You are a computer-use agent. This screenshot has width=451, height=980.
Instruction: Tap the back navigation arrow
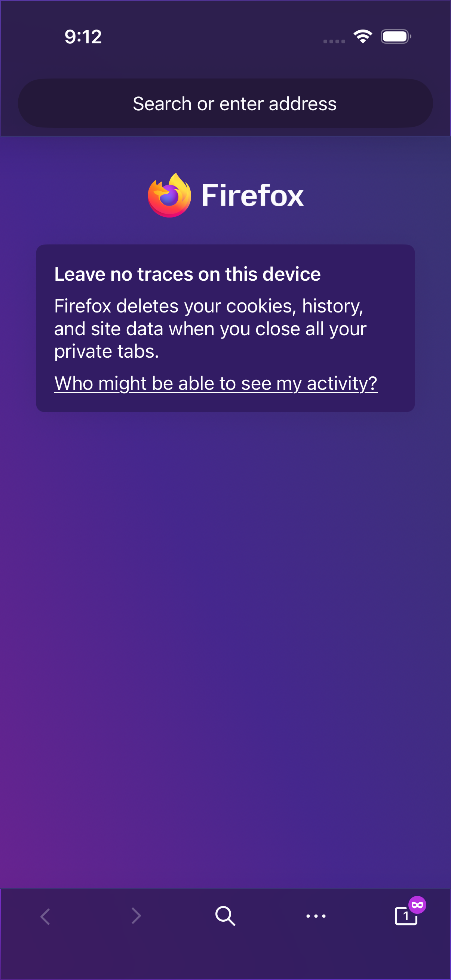[x=45, y=916]
